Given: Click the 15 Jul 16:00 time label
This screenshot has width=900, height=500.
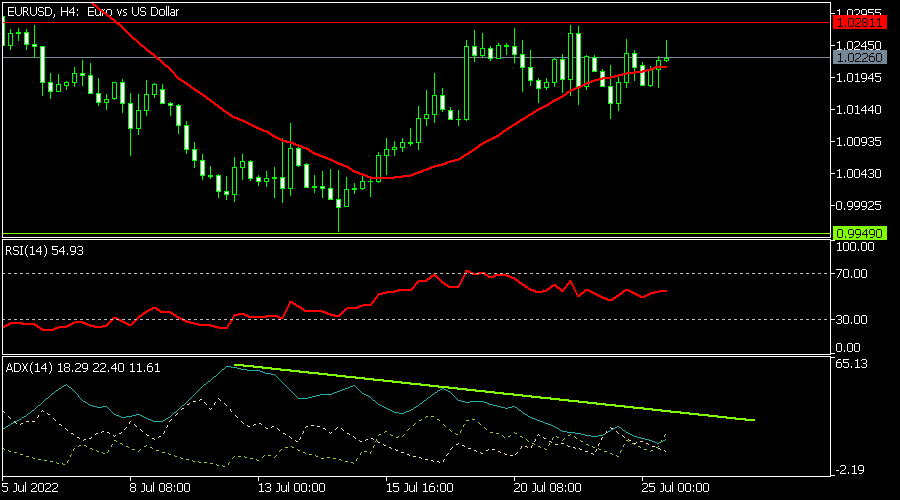Looking at the screenshot, I should [x=420, y=488].
